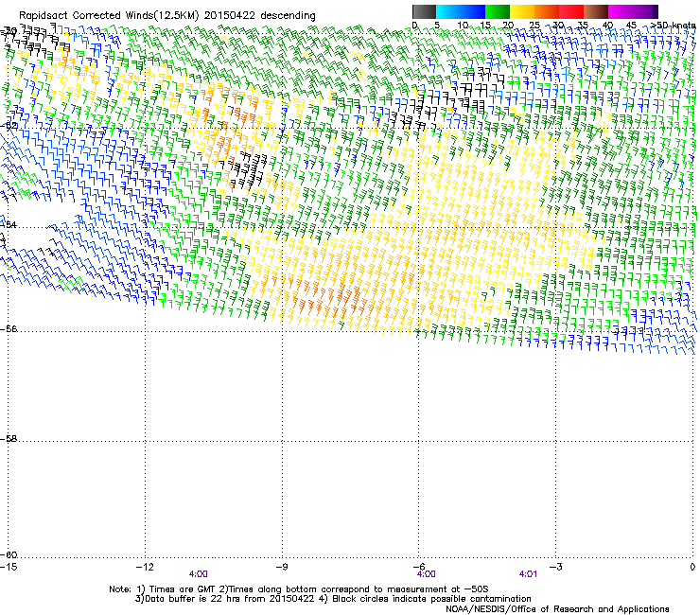Click the word 'descending' in the title

click(288, 16)
